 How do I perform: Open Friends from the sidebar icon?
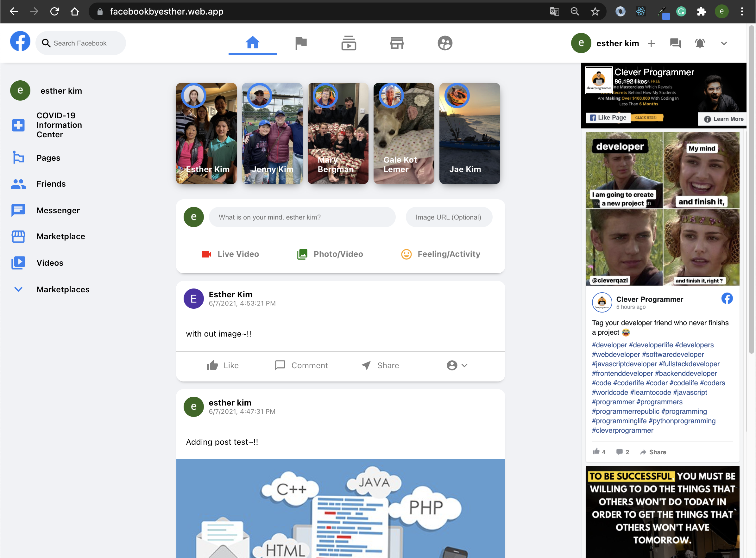[x=51, y=184]
